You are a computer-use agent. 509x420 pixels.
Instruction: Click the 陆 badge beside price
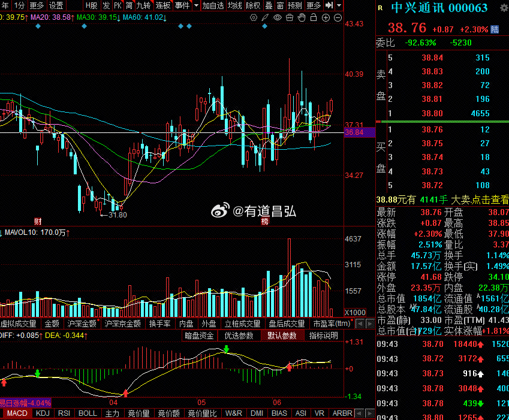pos(495,29)
